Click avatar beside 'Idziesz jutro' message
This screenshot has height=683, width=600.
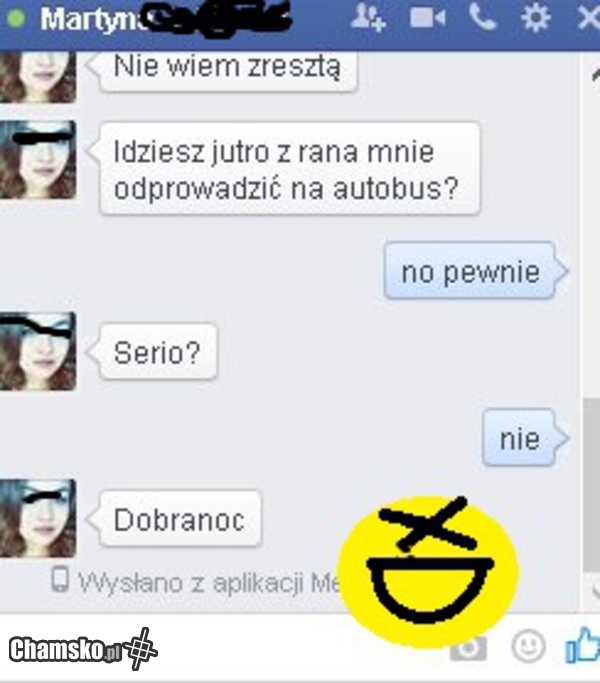click(37, 160)
